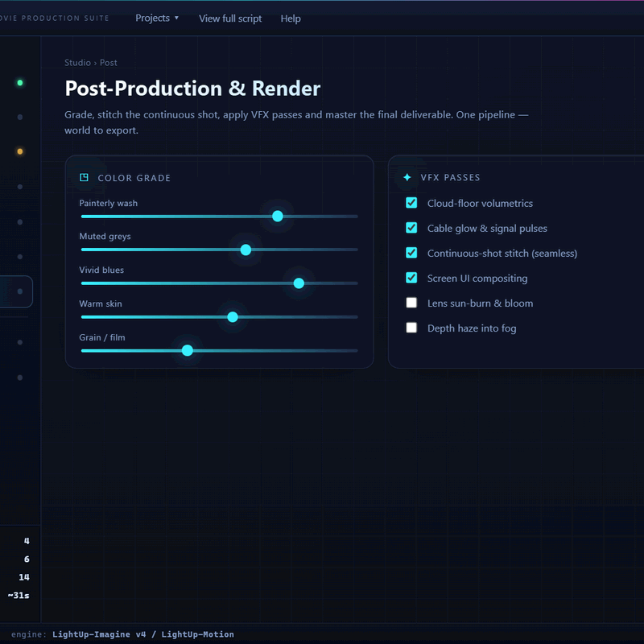Click the Post breadcrumb item
The image size is (644, 644).
pyautogui.click(x=109, y=63)
